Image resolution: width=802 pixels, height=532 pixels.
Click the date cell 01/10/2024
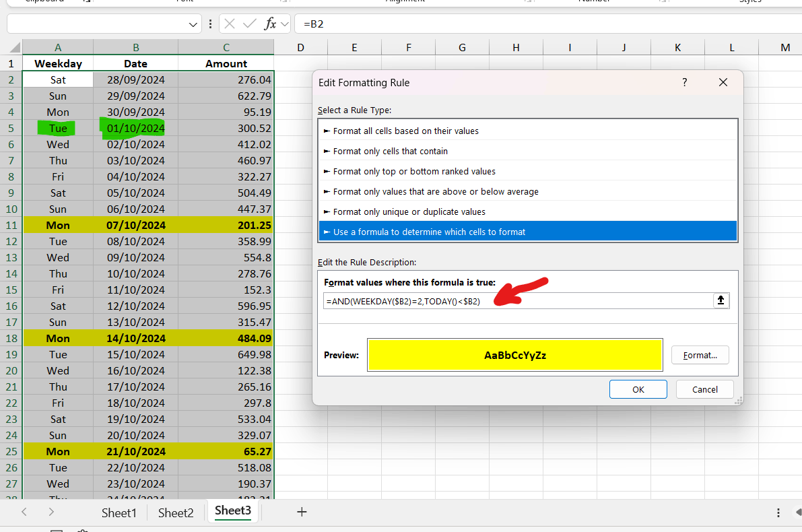[135, 129]
